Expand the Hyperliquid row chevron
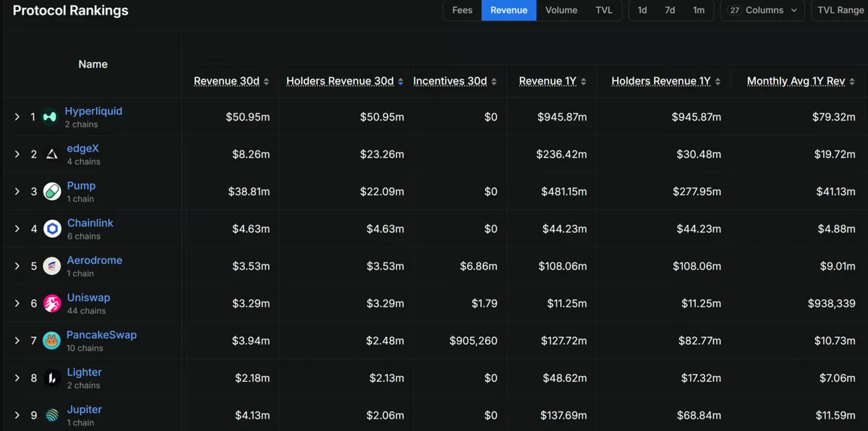Image resolution: width=868 pixels, height=431 pixels. point(17,116)
